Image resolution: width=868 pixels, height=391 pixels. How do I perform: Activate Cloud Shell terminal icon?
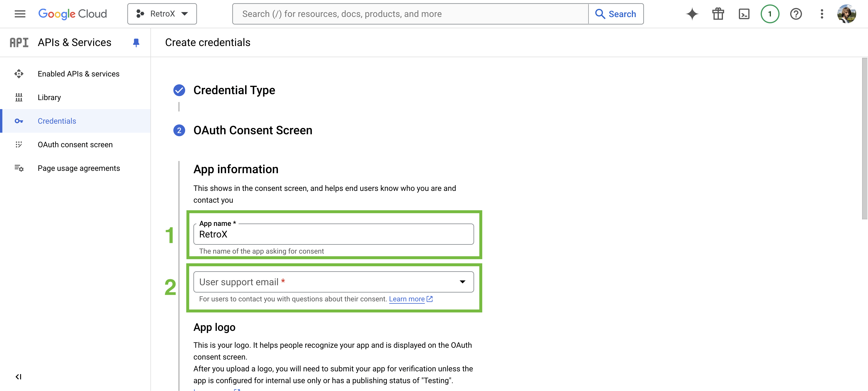coord(744,14)
